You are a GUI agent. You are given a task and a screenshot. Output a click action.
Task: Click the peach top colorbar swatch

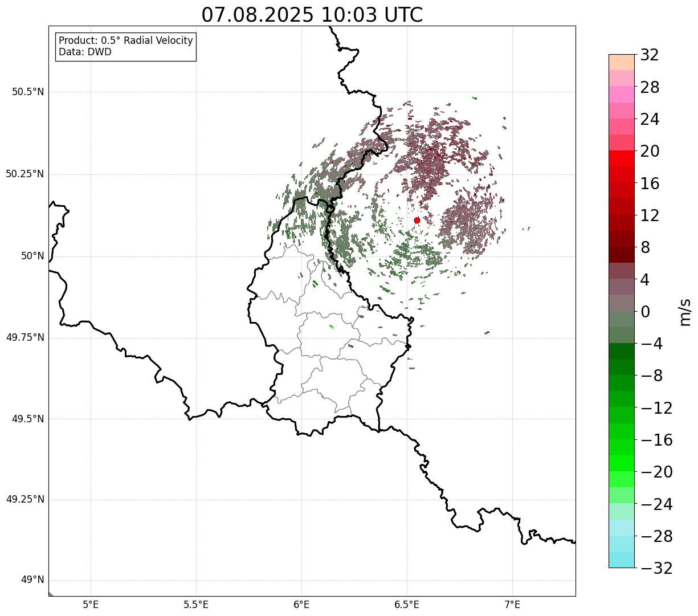pyautogui.click(x=622, y=62)
